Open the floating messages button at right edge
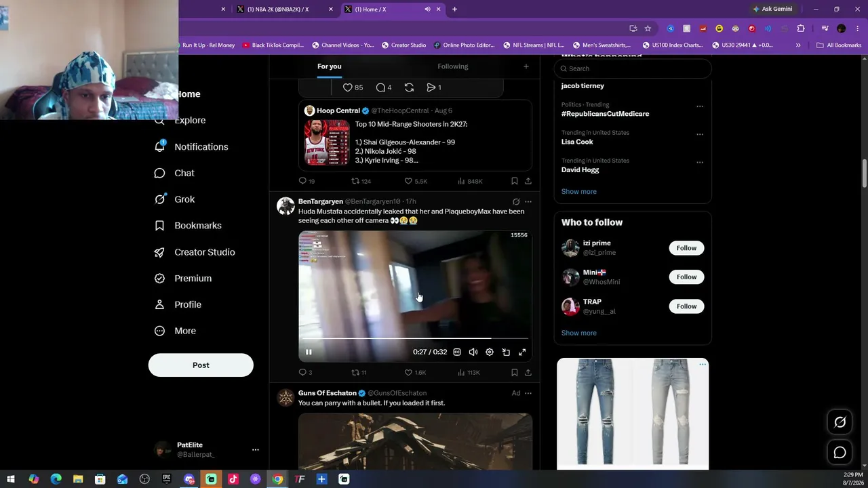868x488 pixels. pyautogui.click(x=840, y=452)
